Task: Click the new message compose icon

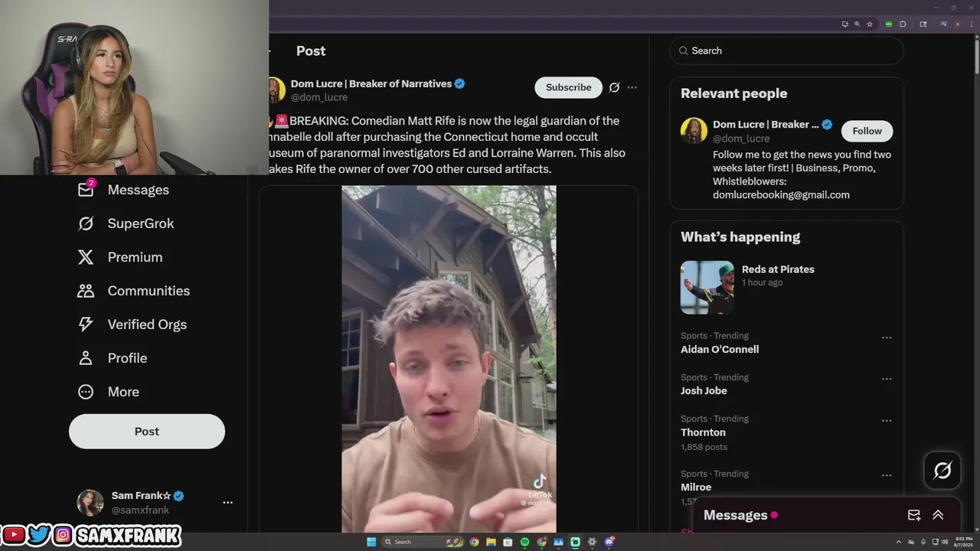Action: (914, 515)
